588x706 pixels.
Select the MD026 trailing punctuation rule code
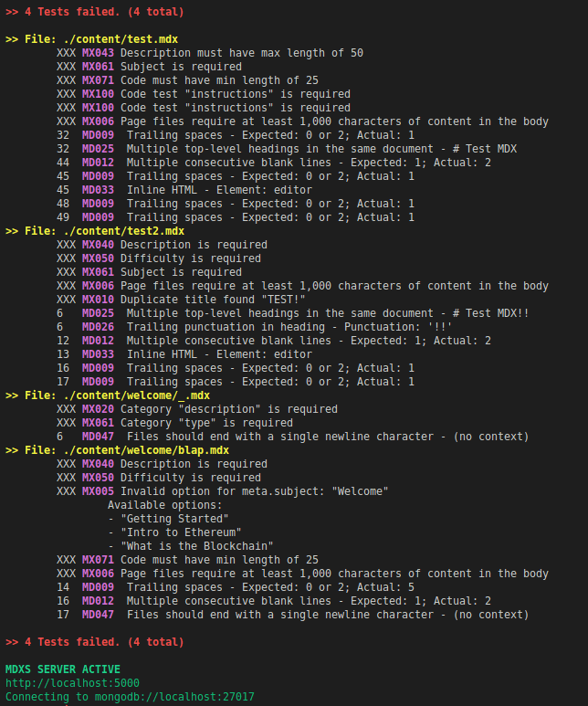click(98, 327)
